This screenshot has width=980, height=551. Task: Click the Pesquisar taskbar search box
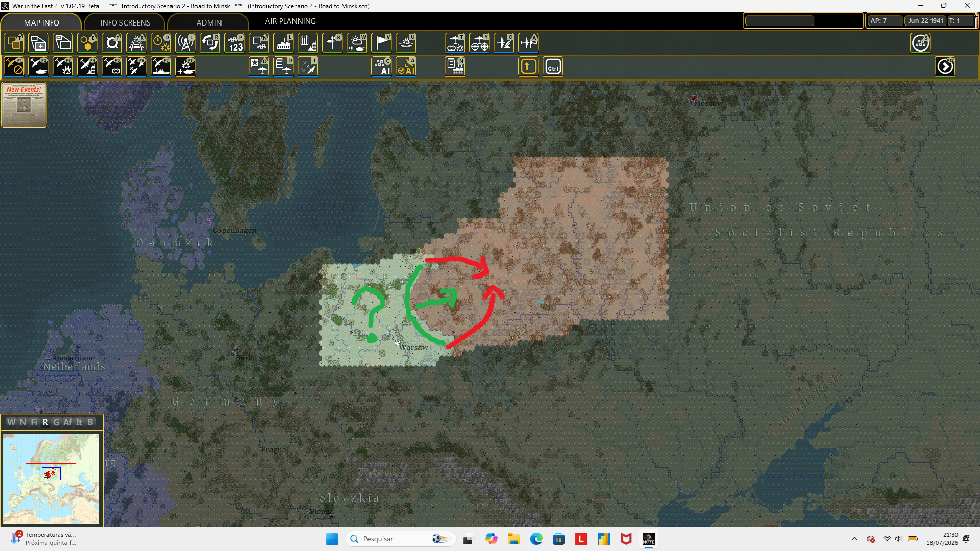[x=401, y=539]
